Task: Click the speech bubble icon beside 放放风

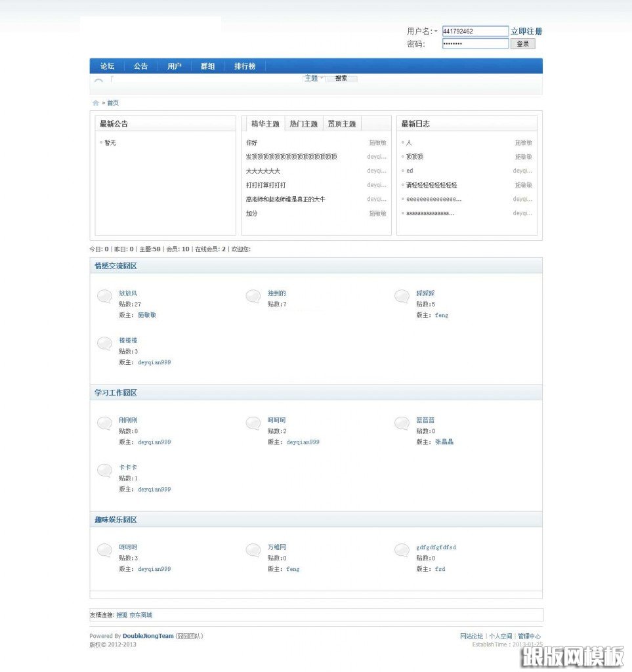Action: pyautogui.click(x=104, y=297)
